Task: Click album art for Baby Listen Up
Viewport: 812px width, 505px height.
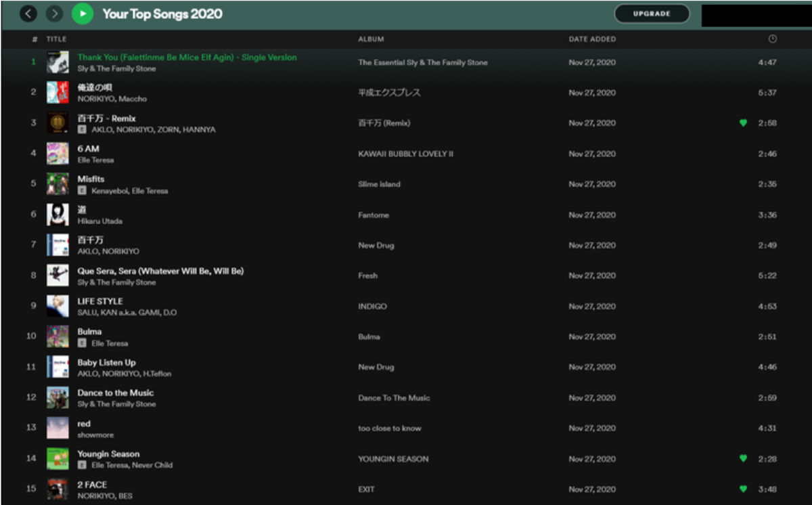Action: [58, 367]
